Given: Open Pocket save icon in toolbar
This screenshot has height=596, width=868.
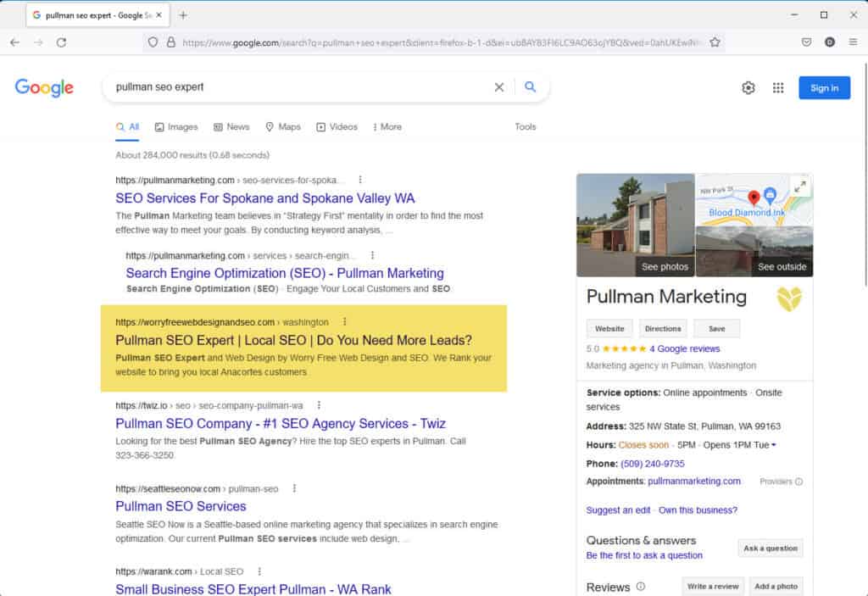Looking at the screenshot, I should pos(807,42).
